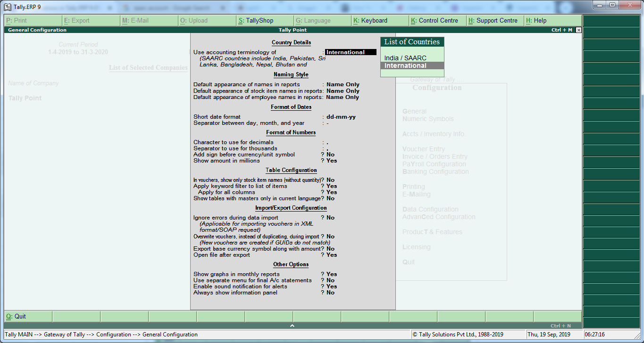Image resolution: width=644 pixels, height=343 pixels.
Task: Open S: TallyShop
Action: point(265,21)
